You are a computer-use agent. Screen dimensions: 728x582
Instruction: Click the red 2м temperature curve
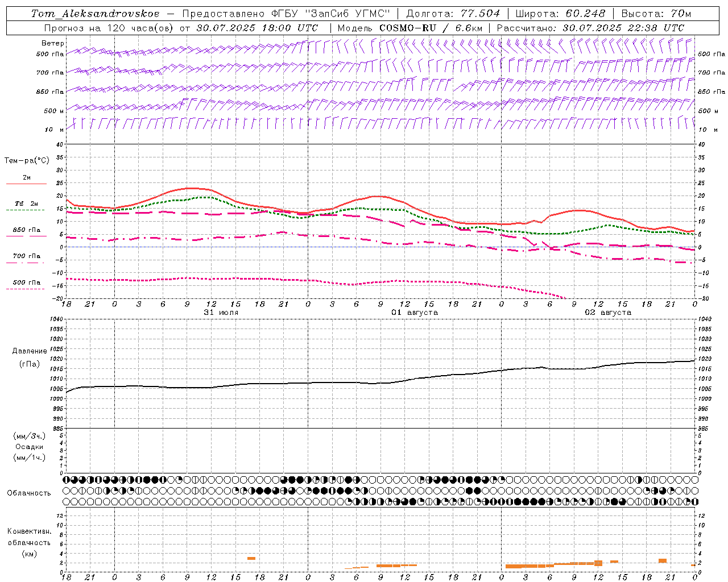click(381, 197)
